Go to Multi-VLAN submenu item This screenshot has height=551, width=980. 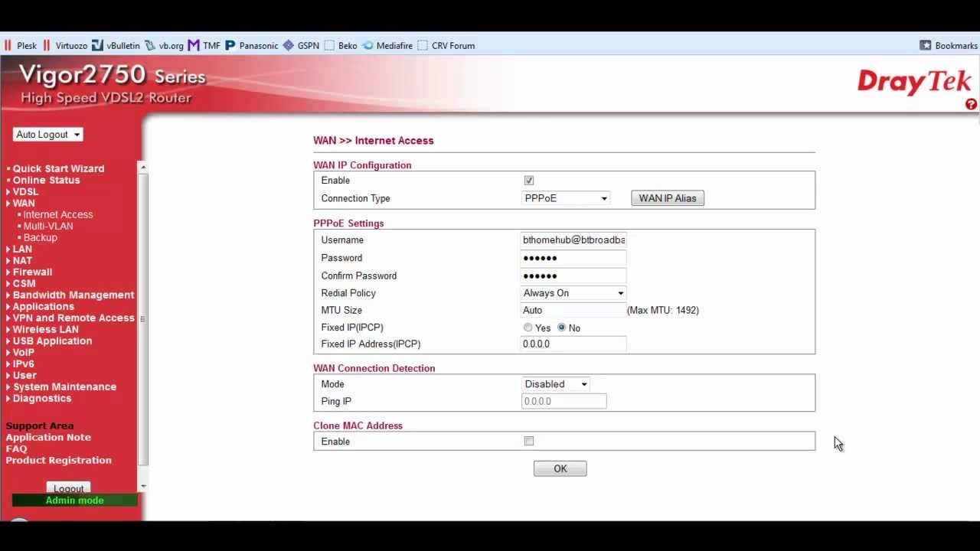(48, 227)
